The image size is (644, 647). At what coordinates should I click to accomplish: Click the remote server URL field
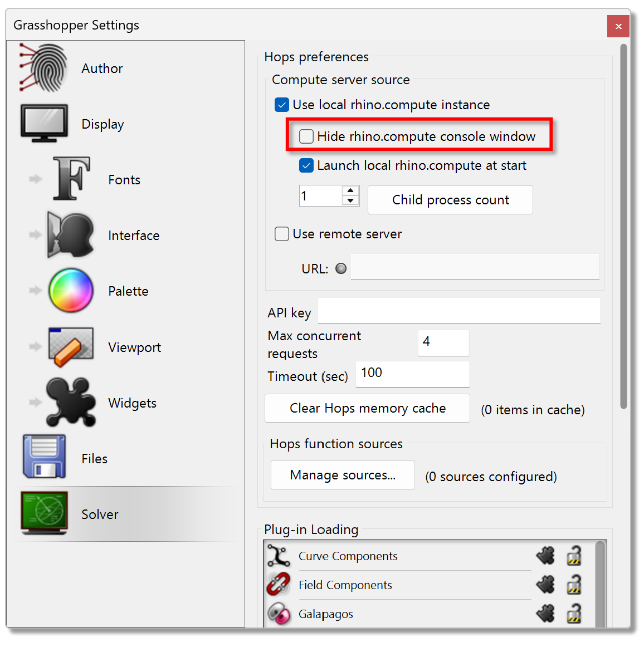pos(475,267)
